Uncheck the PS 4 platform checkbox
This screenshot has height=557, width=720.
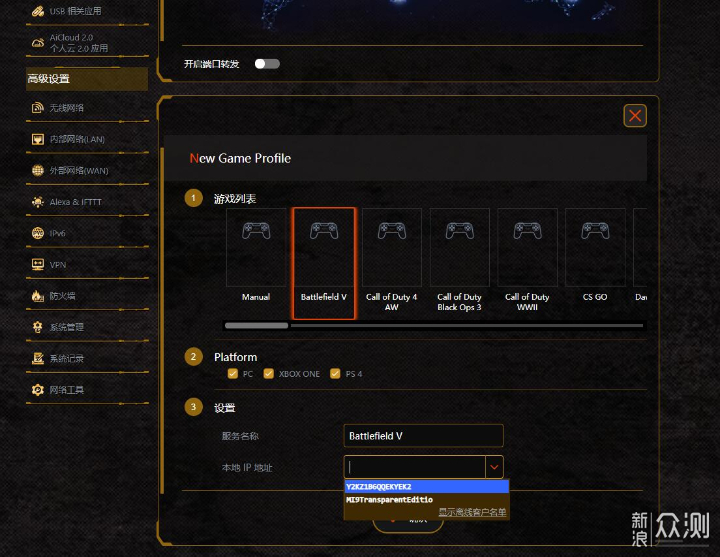[x=335, y=374]
